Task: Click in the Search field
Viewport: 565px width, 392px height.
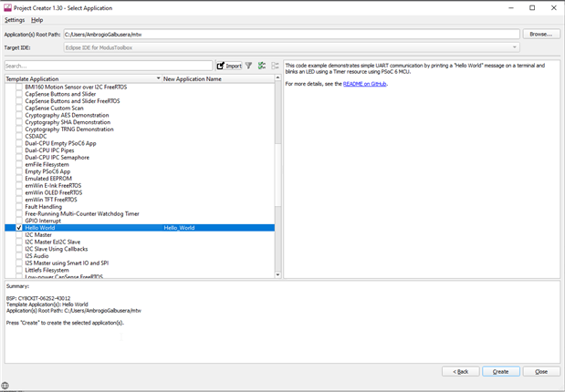Action: pos(109,66)
